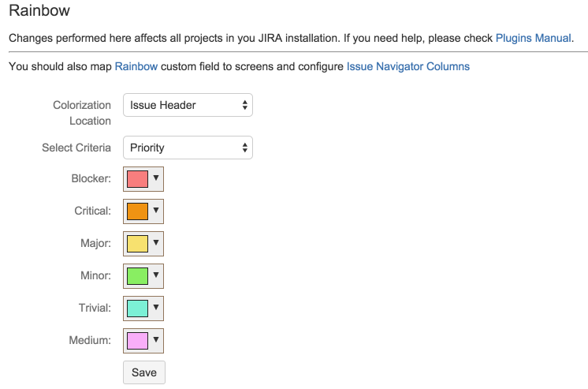Click the Critical: label
The width and height of the screenshot is (588, 389).
coord(93,211)
